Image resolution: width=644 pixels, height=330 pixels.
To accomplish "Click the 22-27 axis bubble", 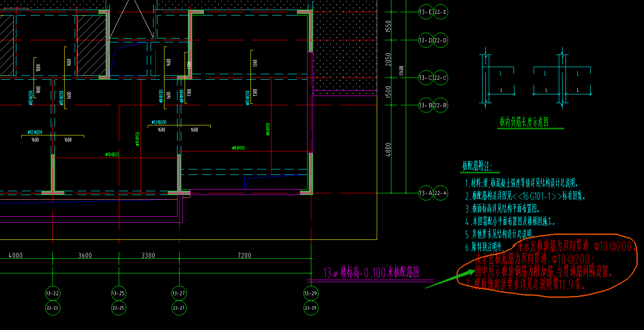I will [179, 308].
